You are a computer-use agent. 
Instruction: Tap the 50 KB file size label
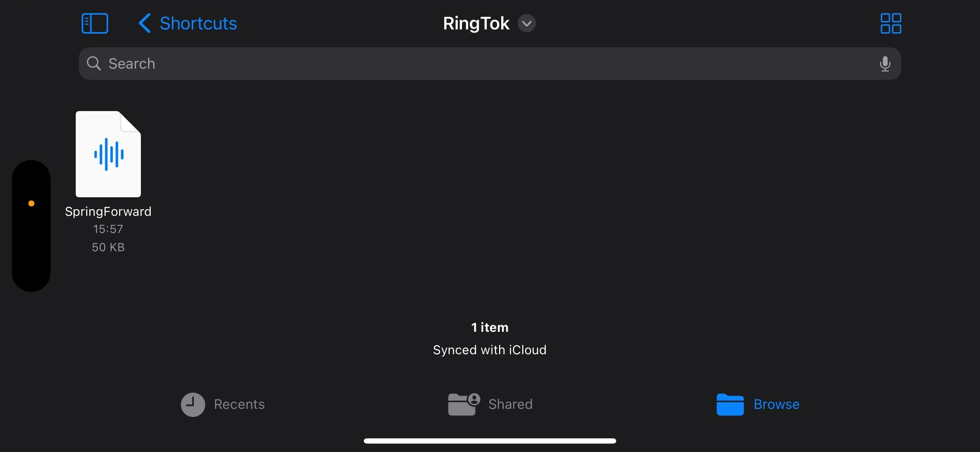click(x=108, y=247)
